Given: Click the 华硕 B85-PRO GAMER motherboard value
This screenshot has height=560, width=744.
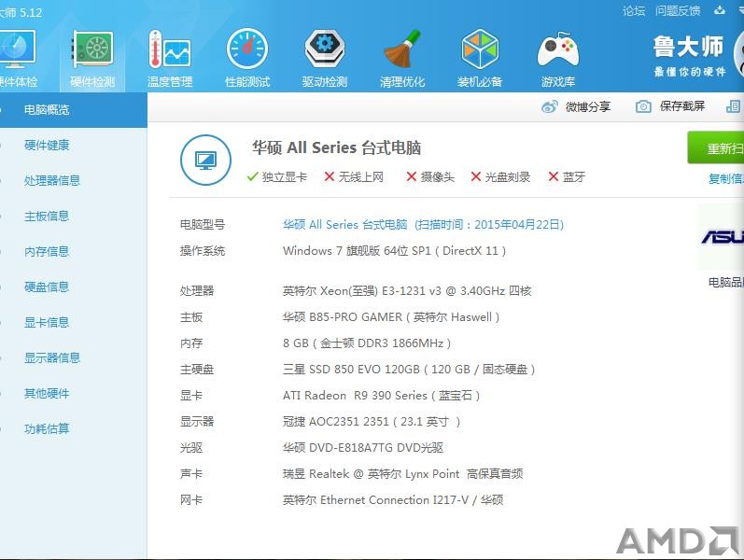Looking at the screenshot, I should point(391,317).
